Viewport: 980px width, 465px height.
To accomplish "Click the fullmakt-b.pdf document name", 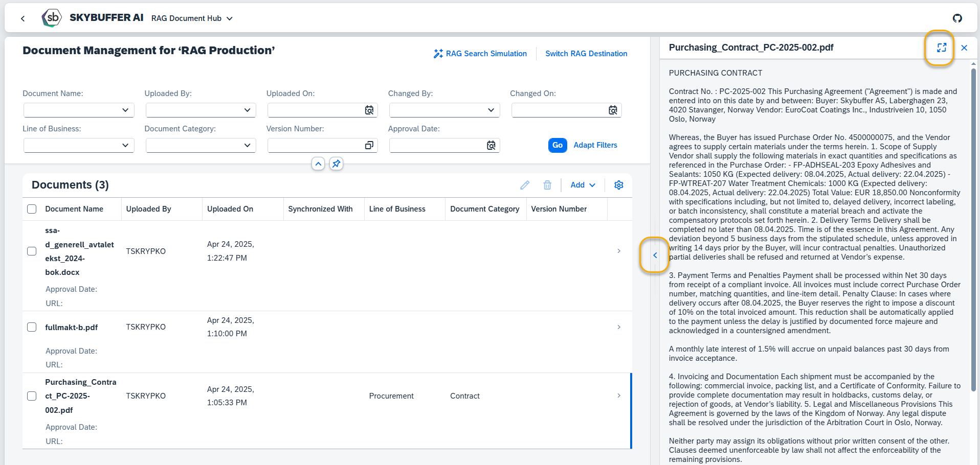I will (x=71, y=327).
